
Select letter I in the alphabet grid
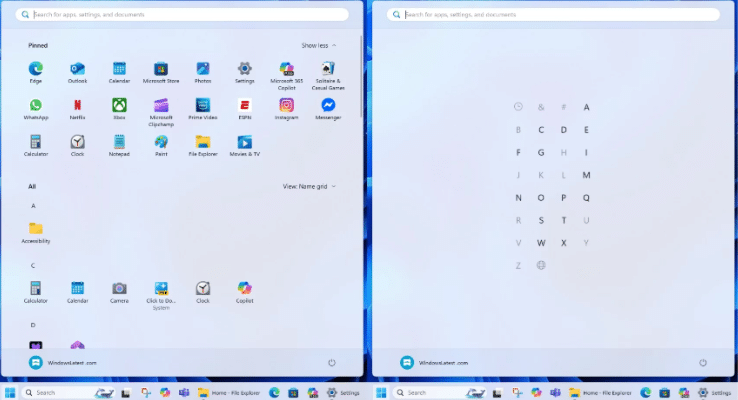[586, 152]
